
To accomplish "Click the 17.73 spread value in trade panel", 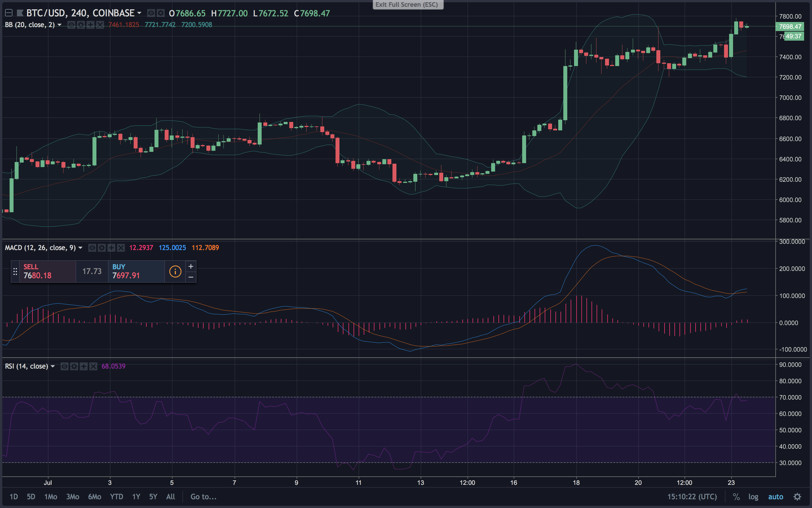I will point(92,271).
